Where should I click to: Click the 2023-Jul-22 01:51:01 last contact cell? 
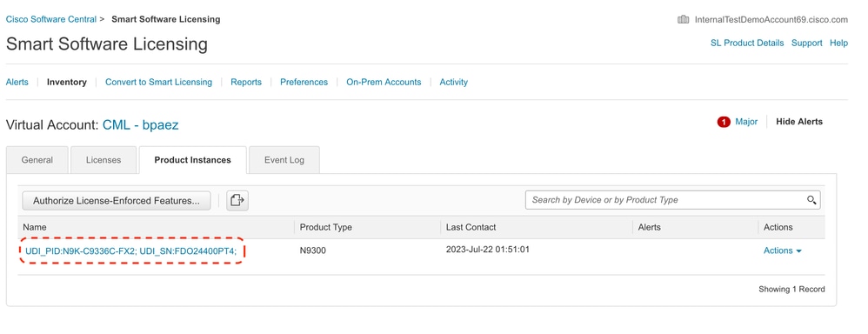[x=488, y=250]
